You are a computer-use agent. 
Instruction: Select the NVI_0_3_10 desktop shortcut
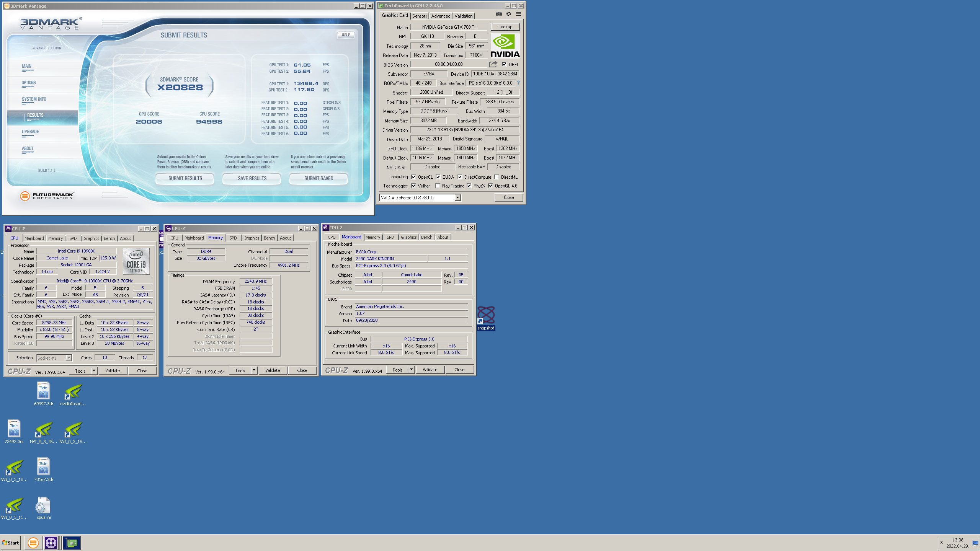(14, 469)
